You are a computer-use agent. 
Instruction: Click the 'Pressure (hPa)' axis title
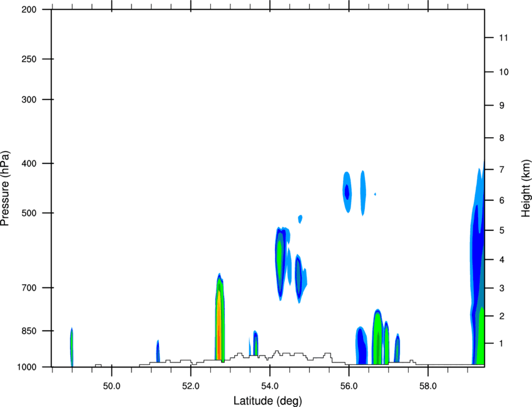[5, 188]
